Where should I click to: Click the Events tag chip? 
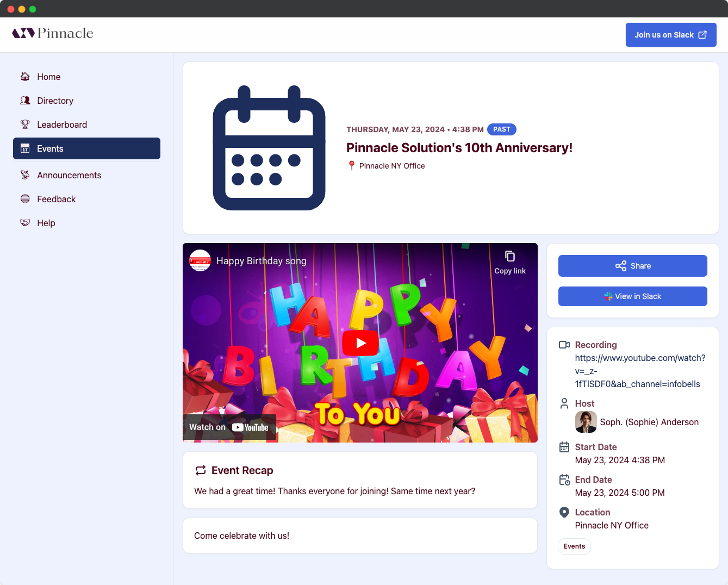click(574, 546)
